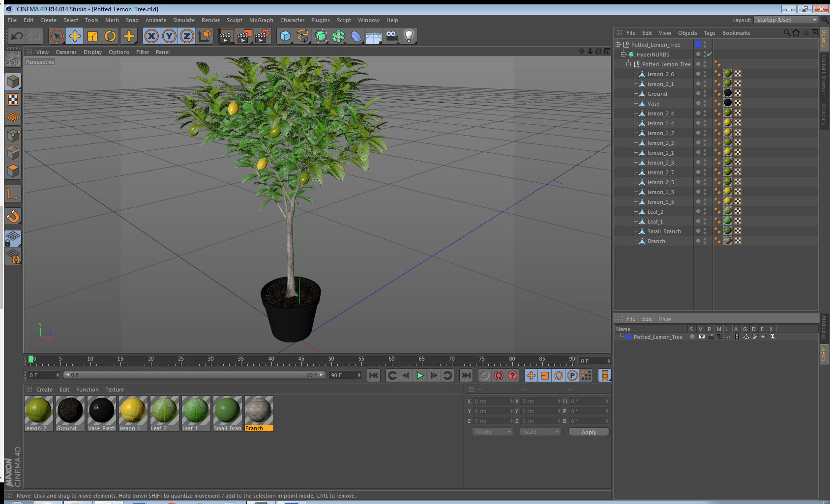Open the material manager Texture menu

pyautogui.click(x=115, y=390)
